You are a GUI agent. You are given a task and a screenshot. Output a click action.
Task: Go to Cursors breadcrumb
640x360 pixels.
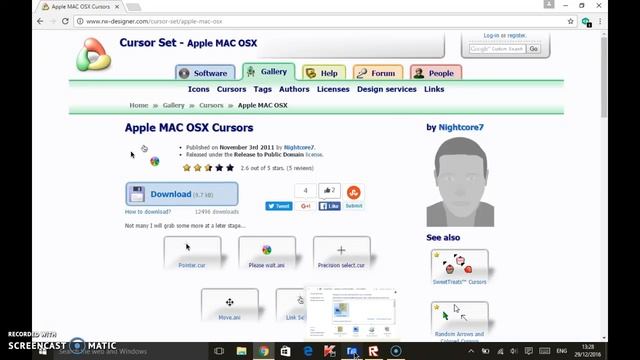(x=211, y=105)
